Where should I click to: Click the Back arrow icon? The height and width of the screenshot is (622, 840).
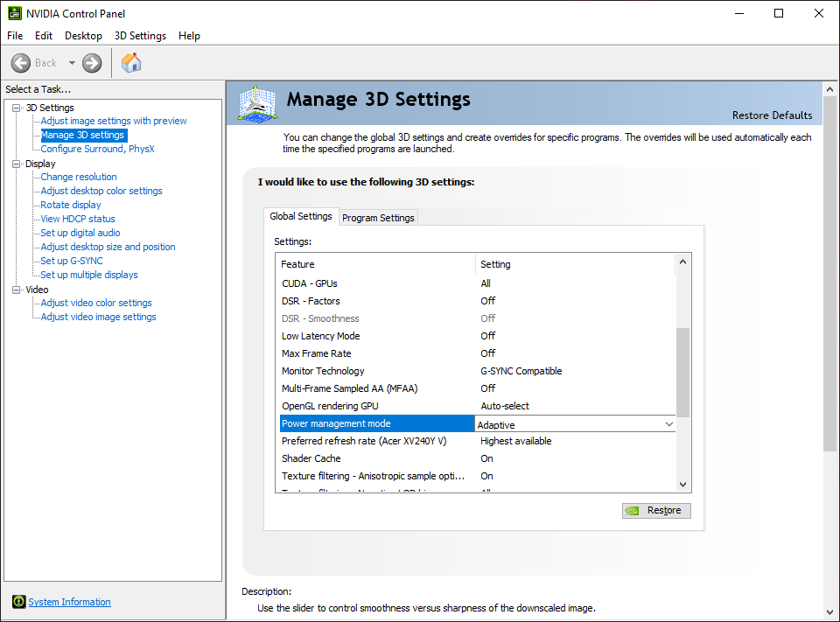tap(21, 63)
